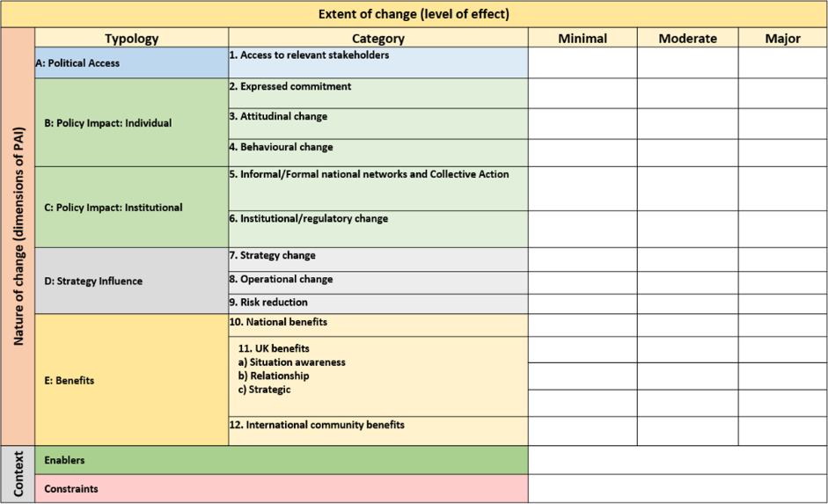Select the 'E: Benefits' cell
Image resolution: width=828 pixels, height=504 pixels.
[x=131, y=380]
